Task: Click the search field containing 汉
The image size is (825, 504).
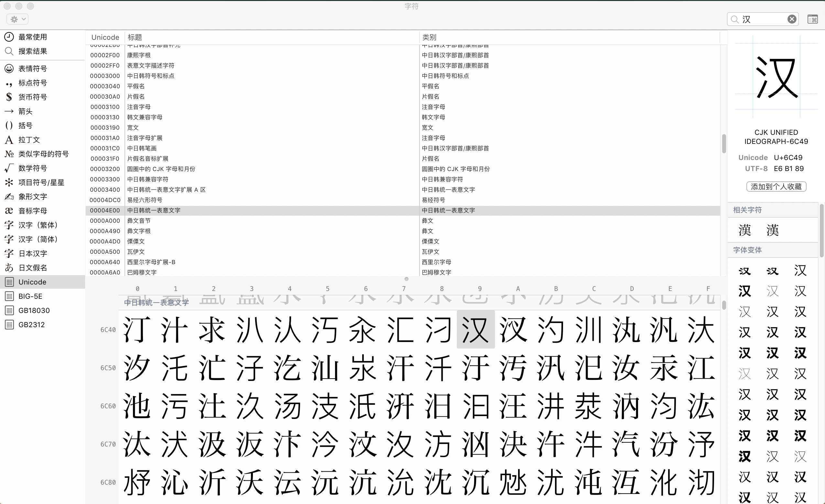Action: (763, 19)
